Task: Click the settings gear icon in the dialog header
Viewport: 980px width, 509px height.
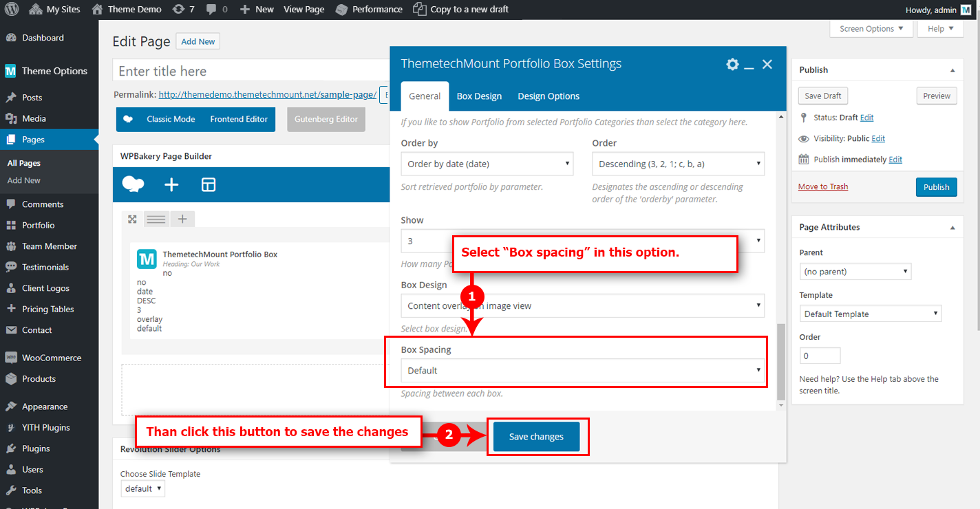Action: [732, 64]
